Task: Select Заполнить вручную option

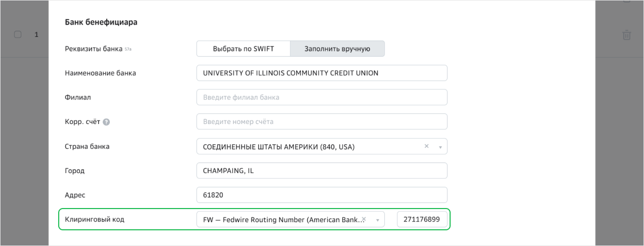Action: [x=337, y=49]
